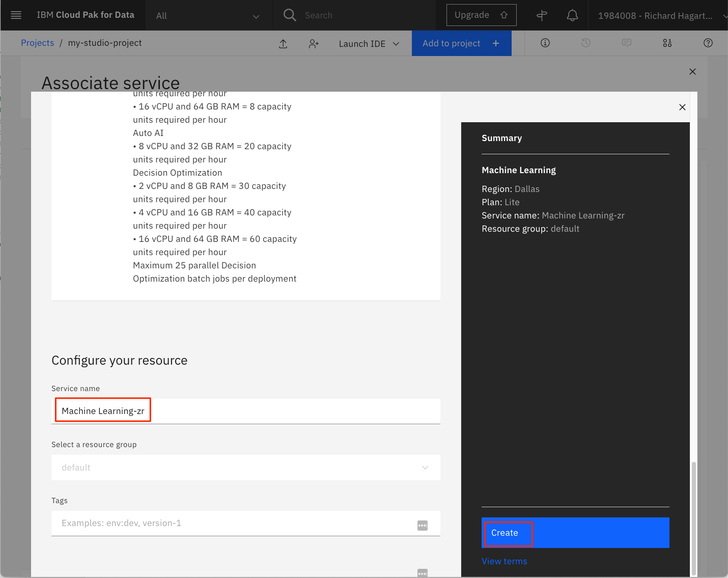This screenshot has width=728, height=578.
Task: Click the Decision Optimization label
Action: [x=178, y=173]
